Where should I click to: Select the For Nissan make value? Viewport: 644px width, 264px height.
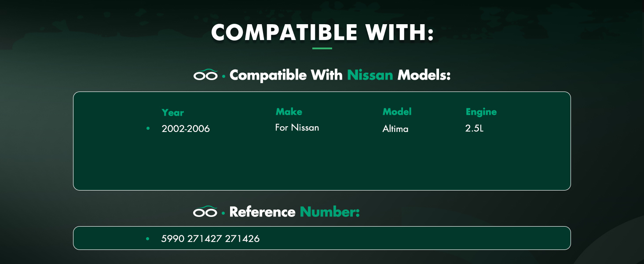pos(297,128)
